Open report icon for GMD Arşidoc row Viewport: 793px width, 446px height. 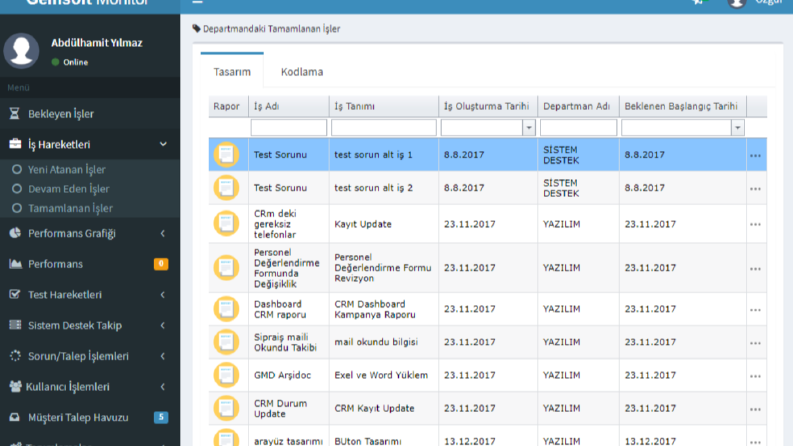coord(226,375)
